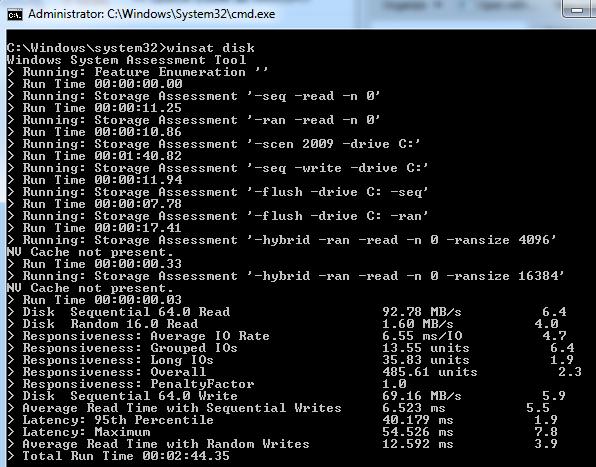Click 'Responsiveness: PenaltyFactor' label
The width and height of the screenshot is (596, 467).
138,384
